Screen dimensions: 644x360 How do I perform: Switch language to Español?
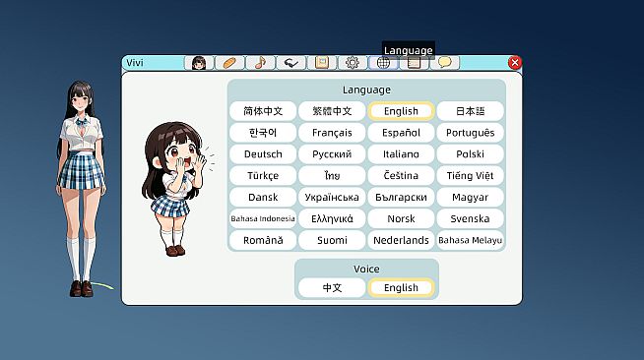tap(401, 133)
